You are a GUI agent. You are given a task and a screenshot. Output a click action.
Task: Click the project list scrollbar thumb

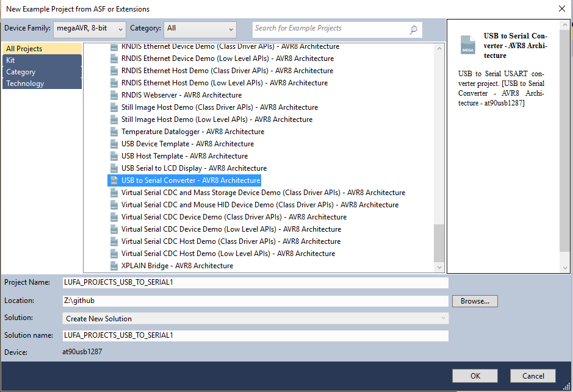(439, 243)
